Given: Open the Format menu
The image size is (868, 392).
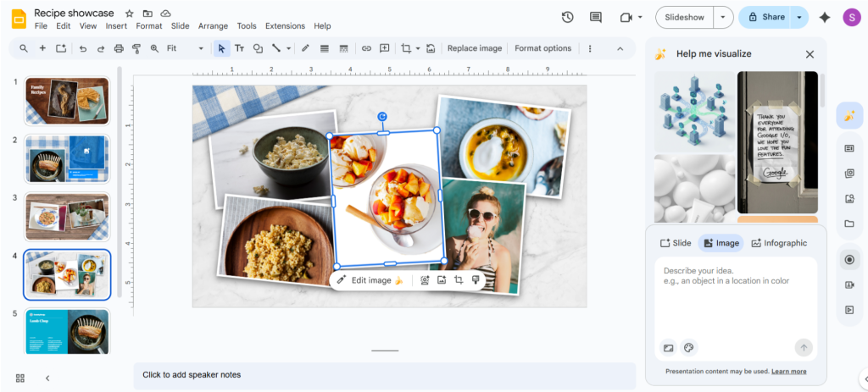Looking at the screenshot, I should (x=149, y=26).
